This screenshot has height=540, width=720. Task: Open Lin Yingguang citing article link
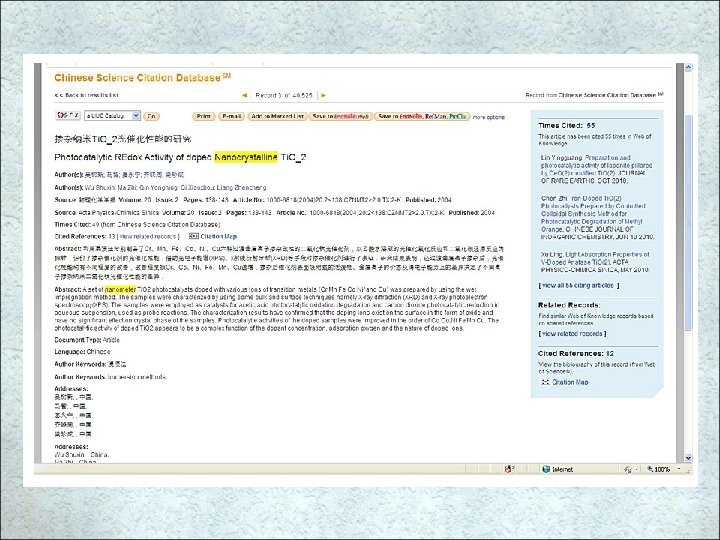pyautogui.click(x=596, y=169)
